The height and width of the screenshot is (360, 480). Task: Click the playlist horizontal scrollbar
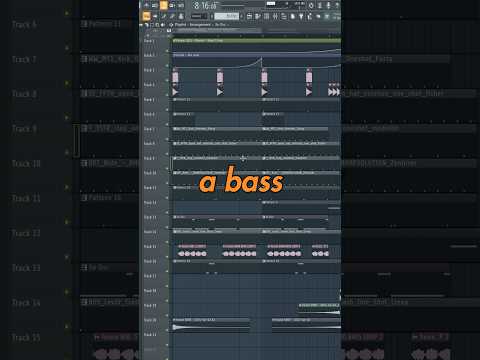coord(217,30)
